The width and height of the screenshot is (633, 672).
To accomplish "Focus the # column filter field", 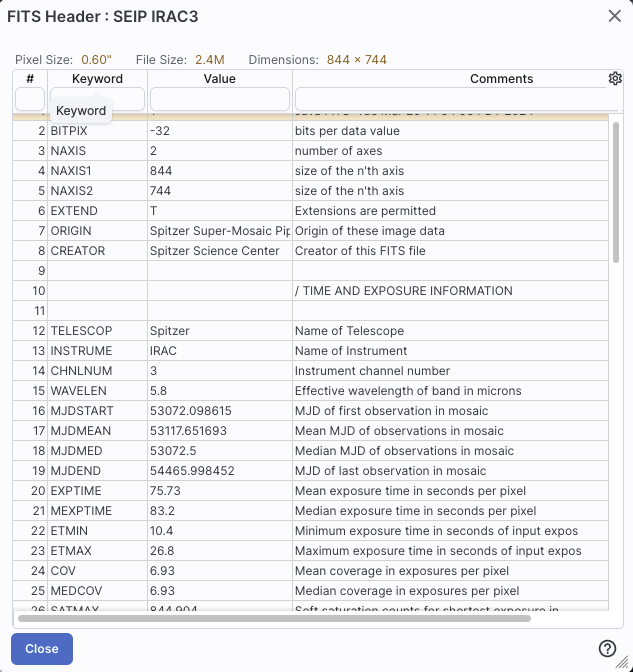I will point(30,99).
